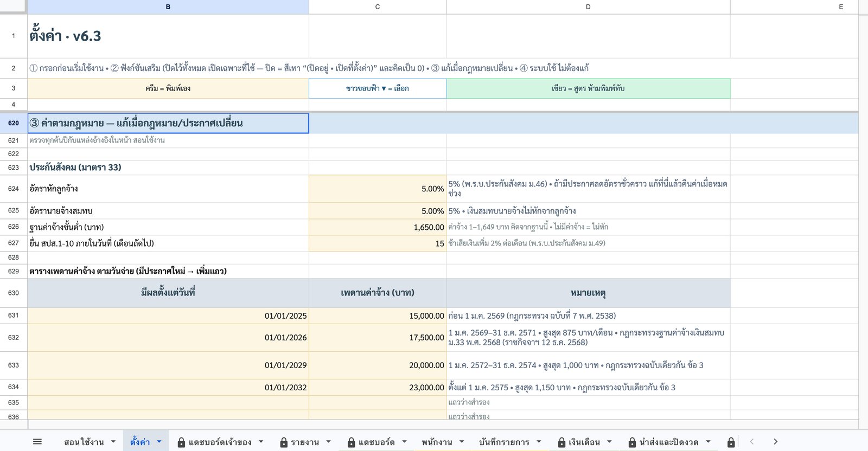Select column B header
Image resolution: width=868 pixels, height=451 pixels.
168,7
